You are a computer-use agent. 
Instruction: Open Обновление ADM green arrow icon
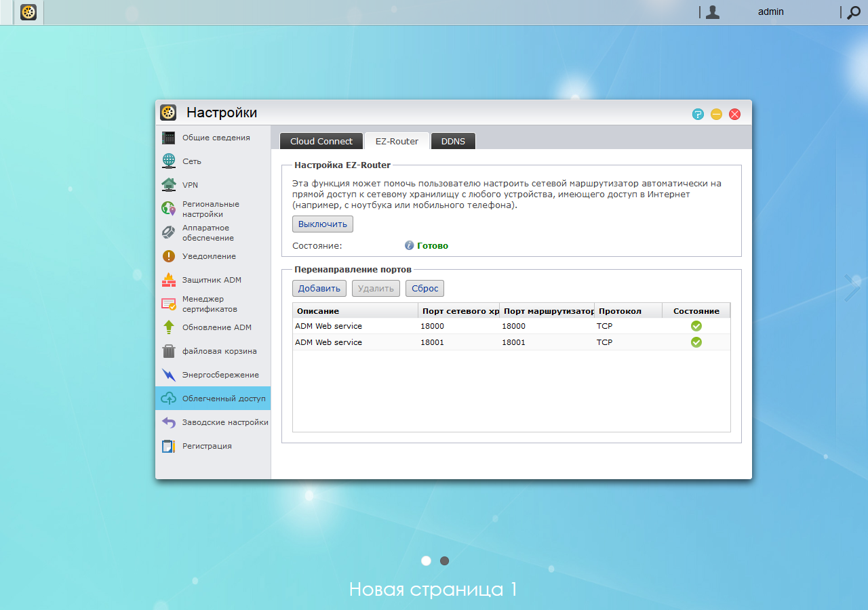click(x=169, y=327)
